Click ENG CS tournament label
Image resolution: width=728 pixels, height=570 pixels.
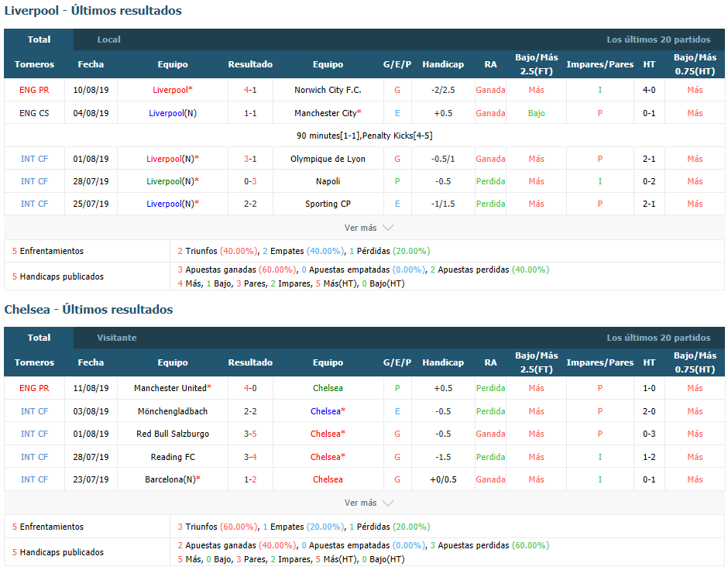point(34,113)
